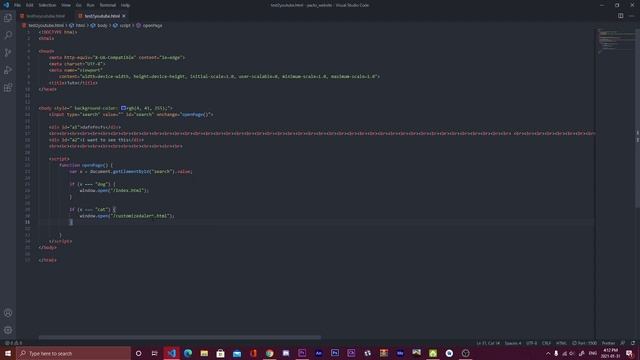Click the Ln, Col cursor position status
The image size is (640, 360).
[488, 343]
